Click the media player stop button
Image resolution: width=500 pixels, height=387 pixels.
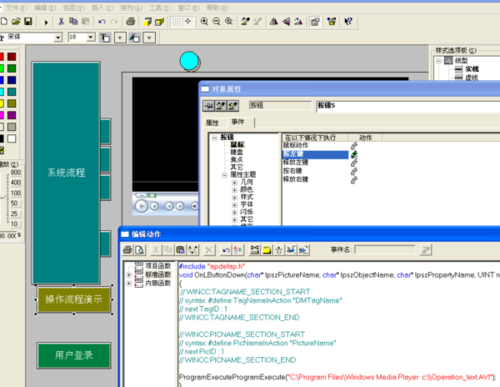point(155,206)
